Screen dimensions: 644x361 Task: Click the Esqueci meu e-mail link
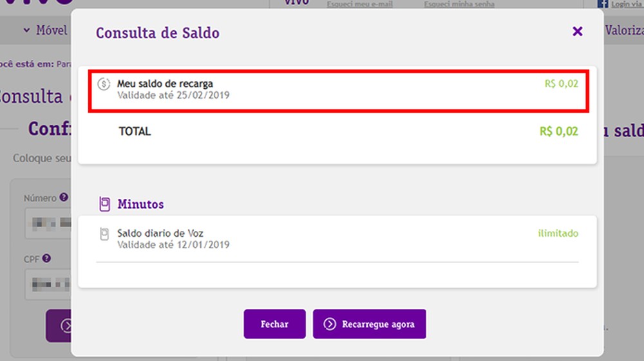pos(360,4)
